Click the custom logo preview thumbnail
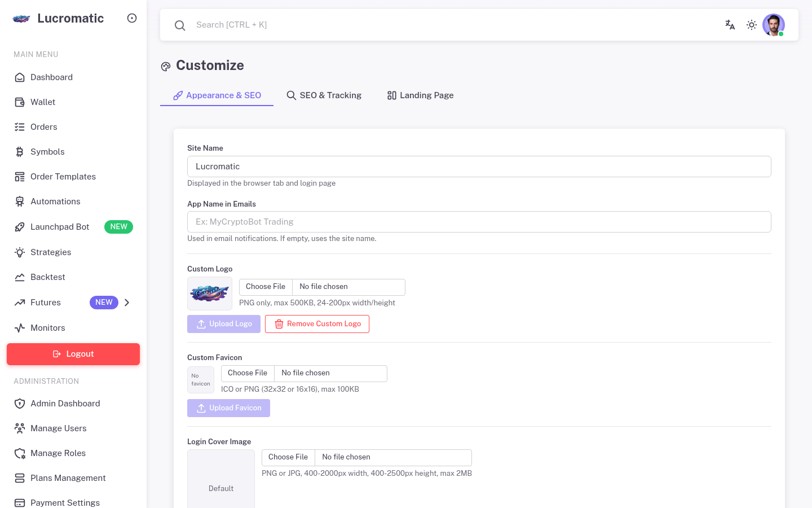The image size is (812, 508). pos(210,294)
